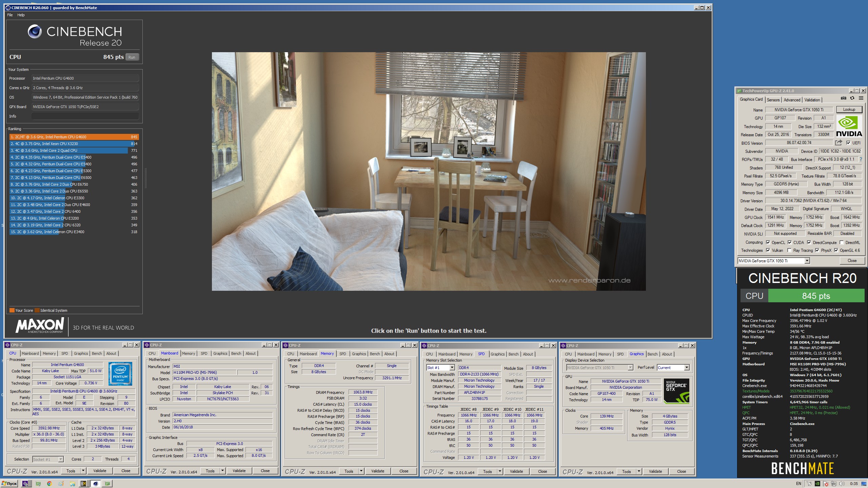Click the GPU-Z title bar icon
868x488 pixels.
739,91
